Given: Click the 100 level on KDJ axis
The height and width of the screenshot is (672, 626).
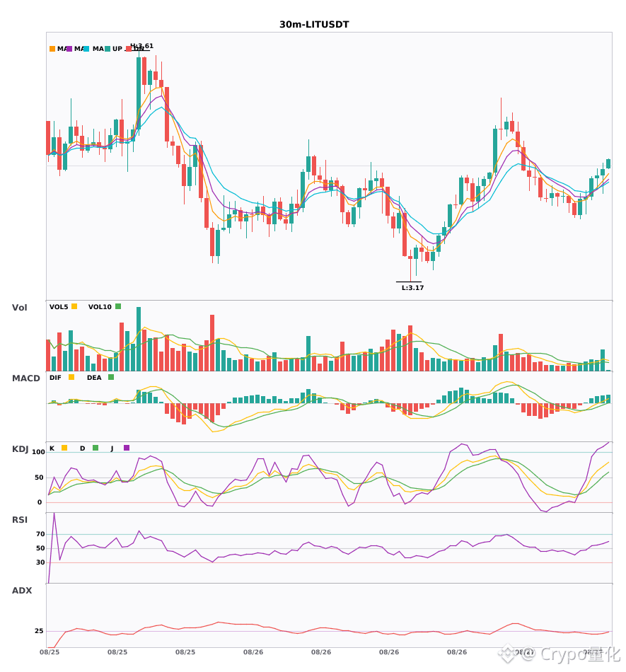Looking at the screenshot, I should click(38, 452).
